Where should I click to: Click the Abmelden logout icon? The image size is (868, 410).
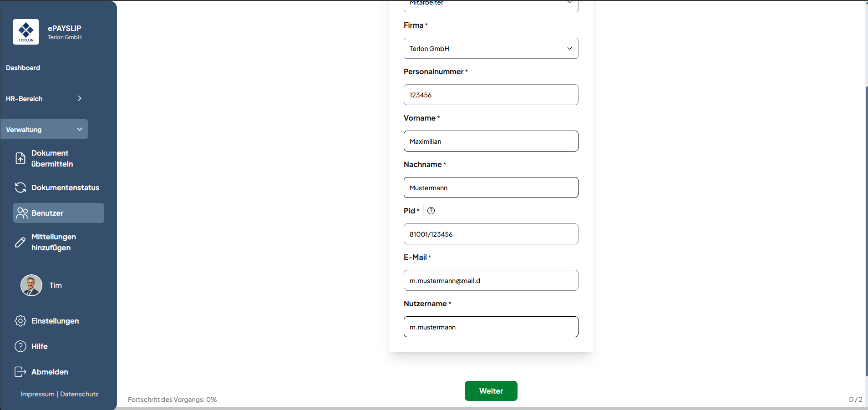(20, 372)
